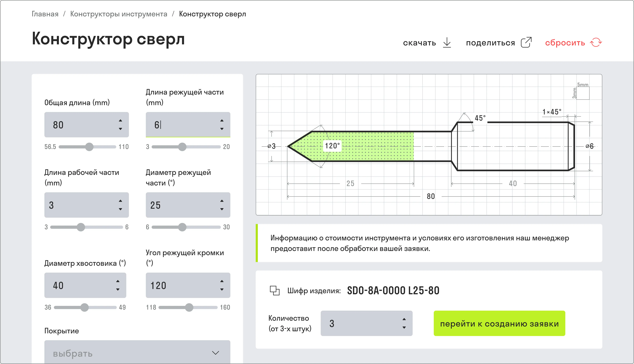The image size is (634, 364).
Task: Click the ⌀6 diameter label on drawing
Action: [589, 146]
